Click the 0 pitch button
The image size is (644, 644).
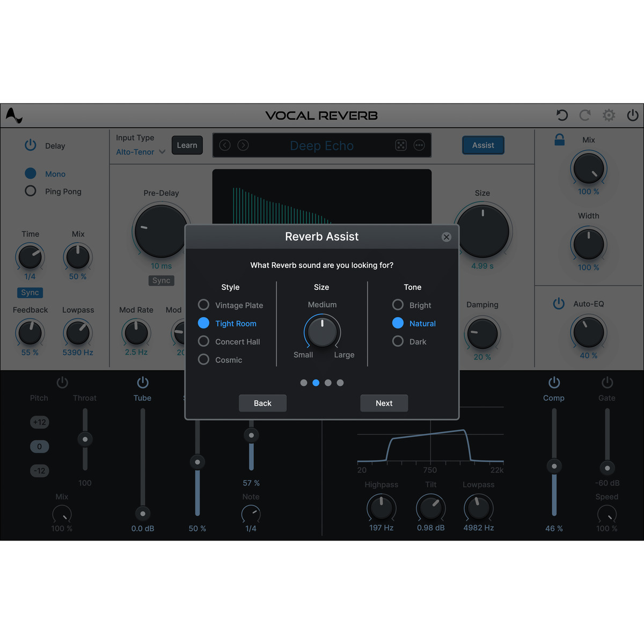pos(40,447)
